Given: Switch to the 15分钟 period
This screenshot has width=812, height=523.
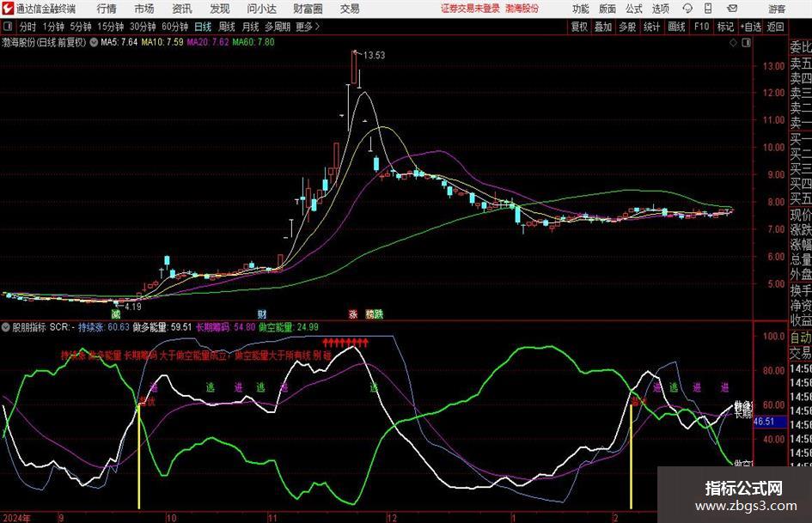Looking at the screenshot, I should point(110,27).
